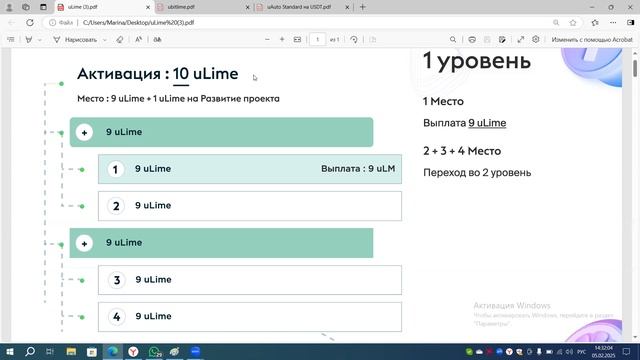
Task: Open PDF settings gear icon
Action: (x=536, y=40)
